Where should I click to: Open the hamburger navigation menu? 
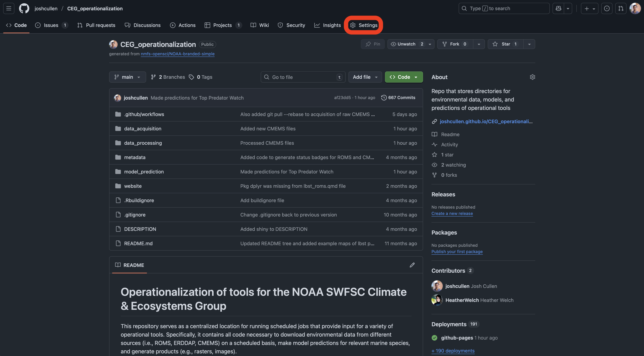coord(9,9)
